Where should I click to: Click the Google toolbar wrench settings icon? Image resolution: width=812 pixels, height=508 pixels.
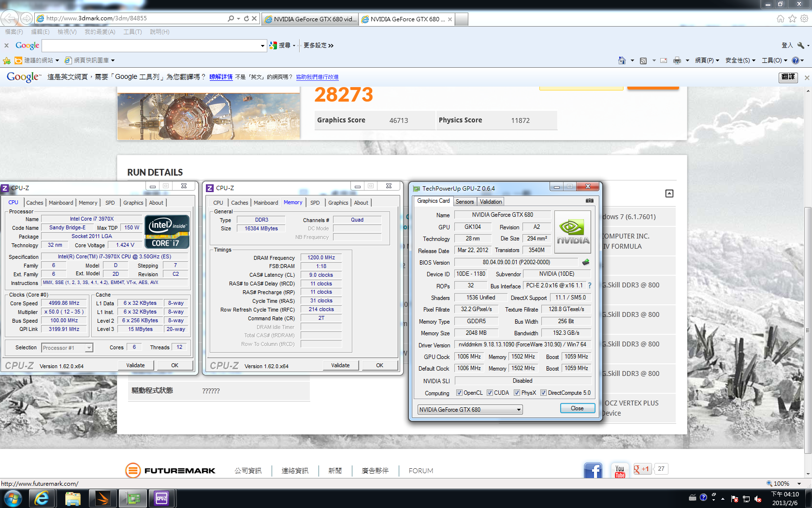tap(800, 45)
